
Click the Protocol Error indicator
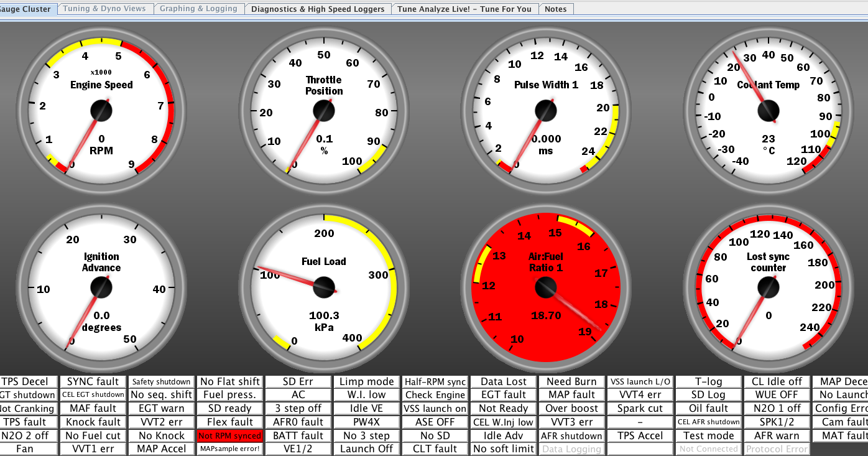pyautogui.click(x=777, y=449)
